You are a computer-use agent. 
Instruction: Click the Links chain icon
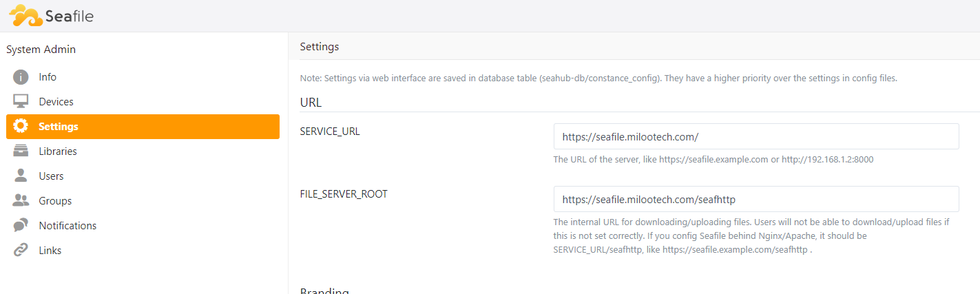point(21,251)
